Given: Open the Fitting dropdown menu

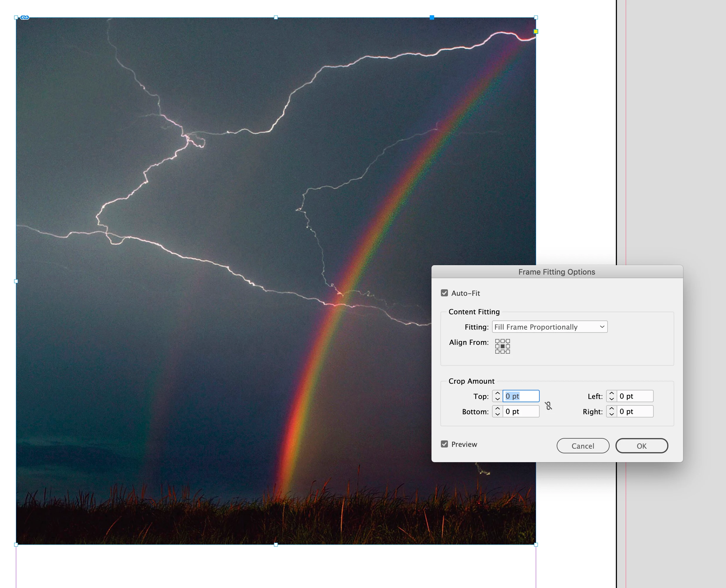Looking at the screenshot, I should pyautogui.click(x=550, y=327).
